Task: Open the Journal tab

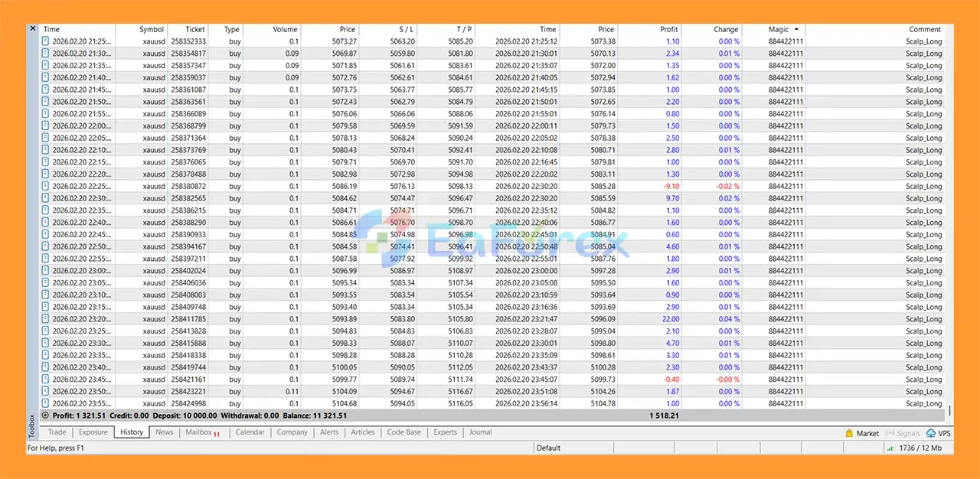Action: tap(480, 432)
